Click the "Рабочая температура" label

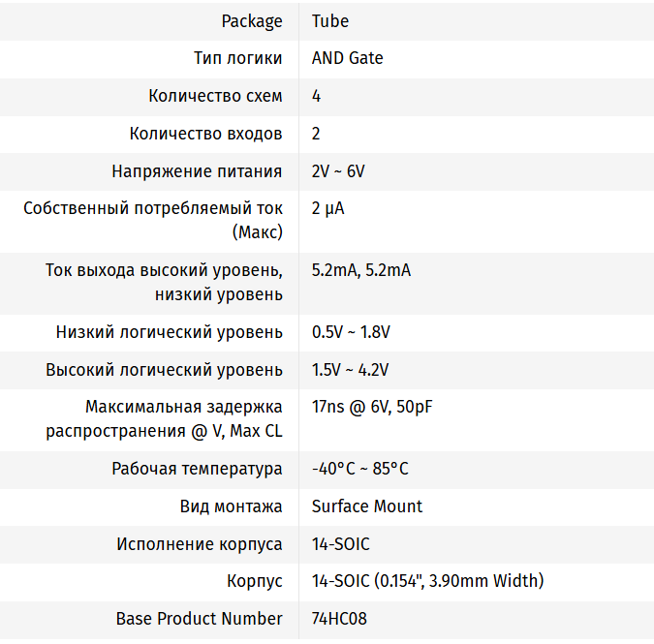(x=197, y=469)
